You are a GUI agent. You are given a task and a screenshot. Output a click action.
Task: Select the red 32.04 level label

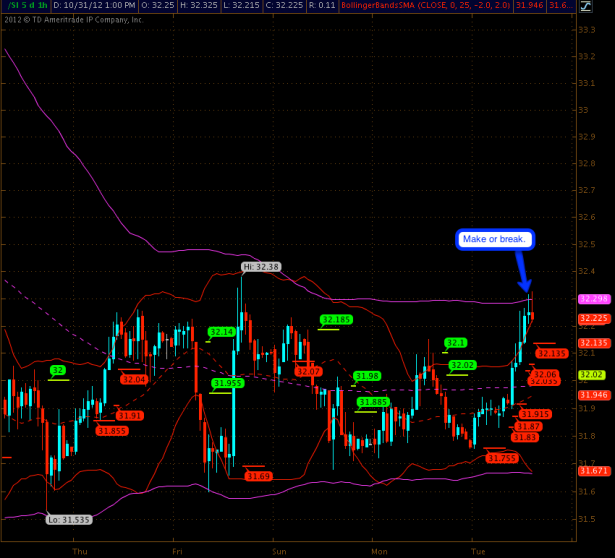(133, 379)
